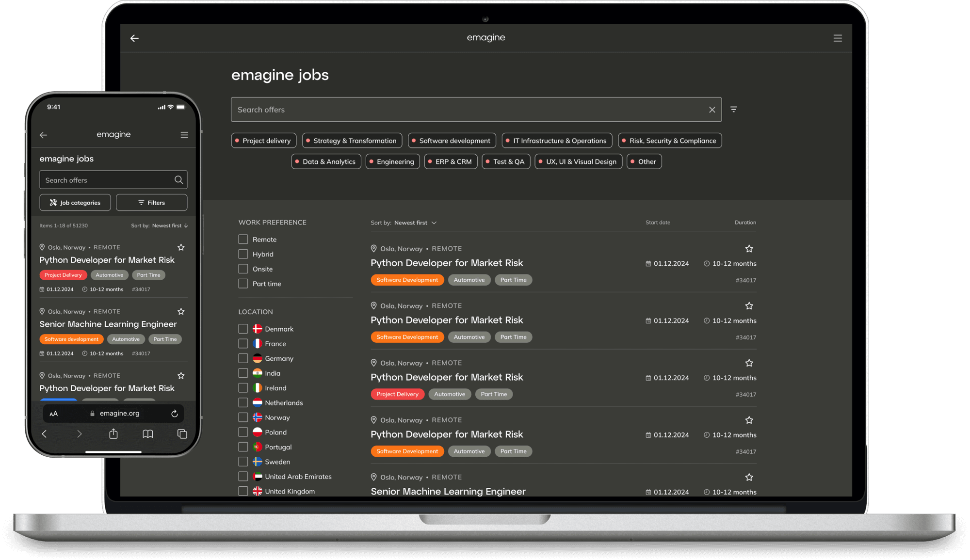Open phone browser tabs icon
Viewport: 970px width, 560px height.
pyautogui.click(x=182, y=434)
